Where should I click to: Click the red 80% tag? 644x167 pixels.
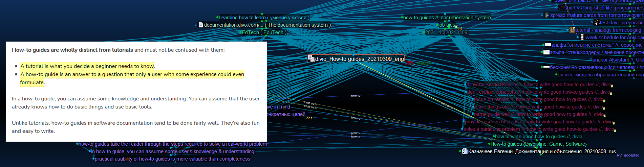410,63
